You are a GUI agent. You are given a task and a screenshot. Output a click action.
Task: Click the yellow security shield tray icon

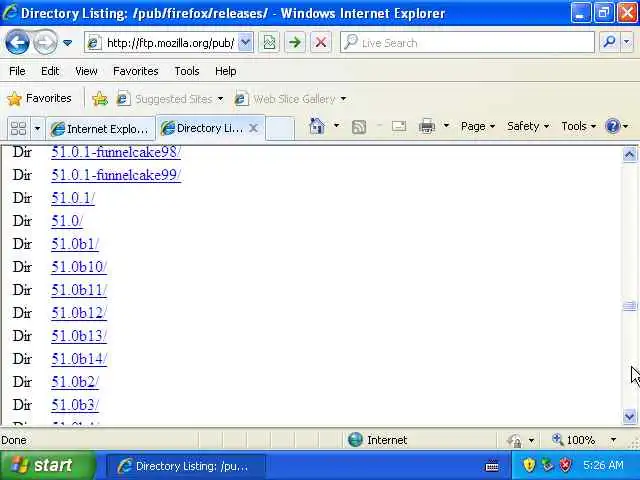point(529,465)
